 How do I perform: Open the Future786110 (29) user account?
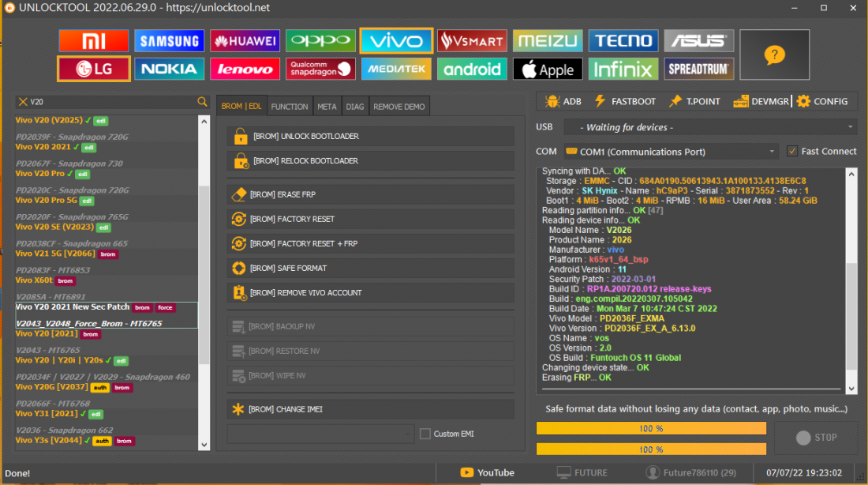(x=691, y=473)
